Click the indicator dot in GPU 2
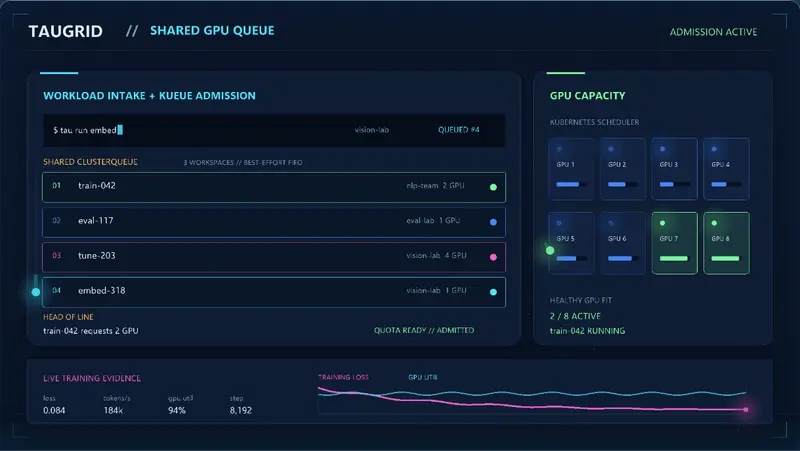 pyautogui.click(x=611, y=149)
